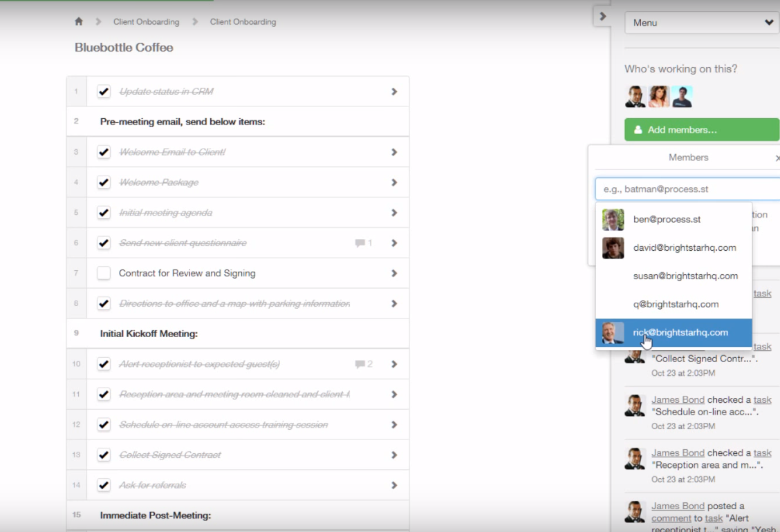Uncheck Send new client questionnaire task
Image resolution: width=780 pixels, height=532 pixels.
[x=104, y=243]
